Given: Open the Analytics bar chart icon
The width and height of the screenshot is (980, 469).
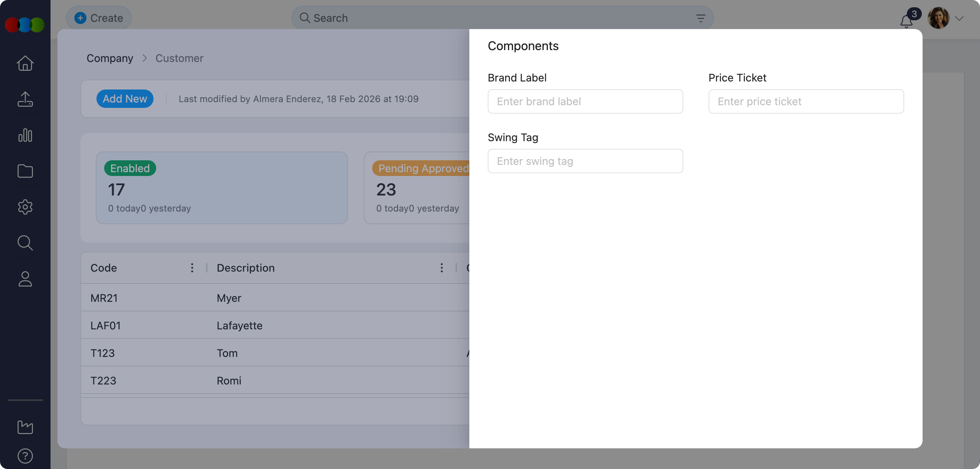Looking at the screenshot, I should (25, 135).
